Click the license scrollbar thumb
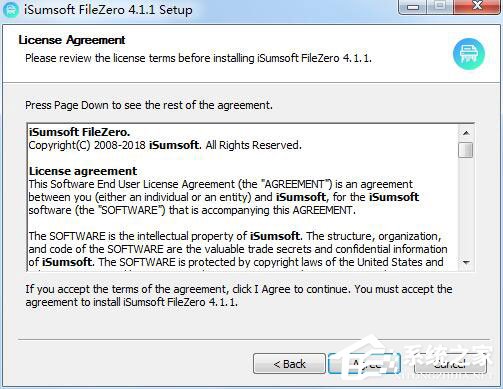The height and width of the screenshot is (389, 503). (466, 150)
